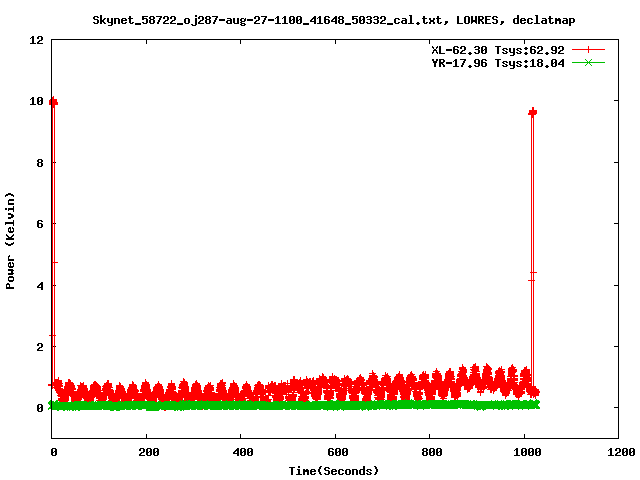This screenshot has height=480, width=640.
Task: Click the red spike peak near 1000 seconds
Action: pos(533,112)
